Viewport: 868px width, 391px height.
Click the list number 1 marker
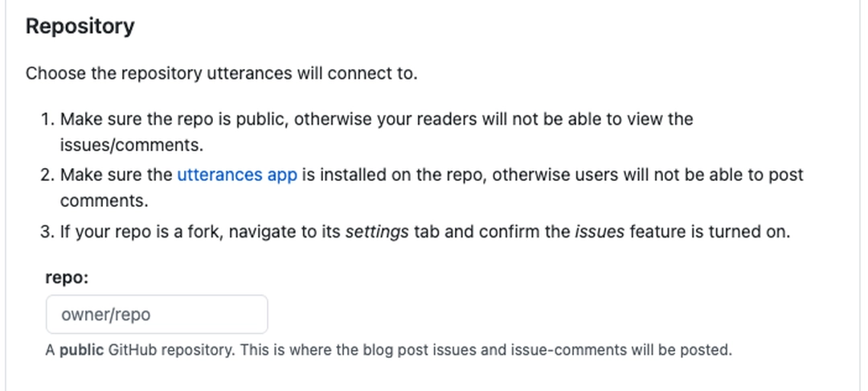coord(48,119)
